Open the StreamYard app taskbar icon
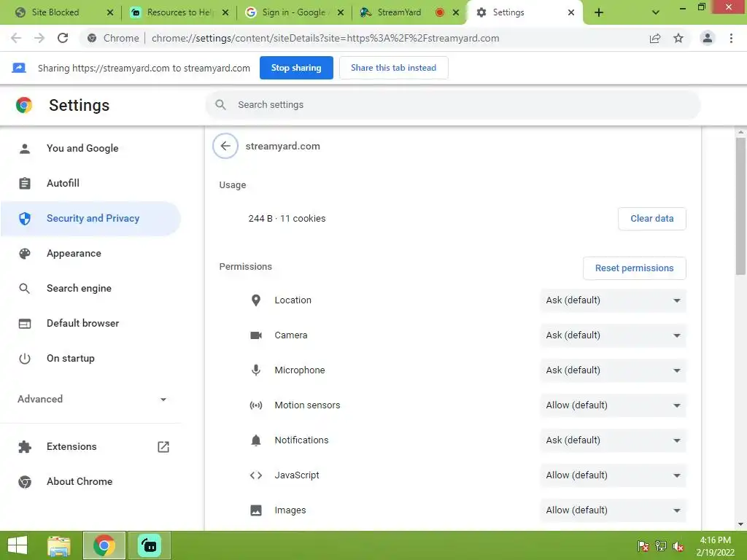Screen dimensions: 747x560 149,545
